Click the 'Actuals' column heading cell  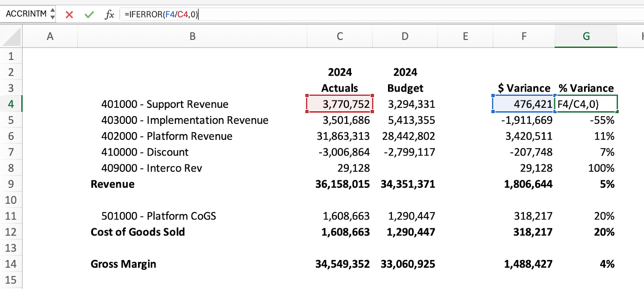click(340, 88)
